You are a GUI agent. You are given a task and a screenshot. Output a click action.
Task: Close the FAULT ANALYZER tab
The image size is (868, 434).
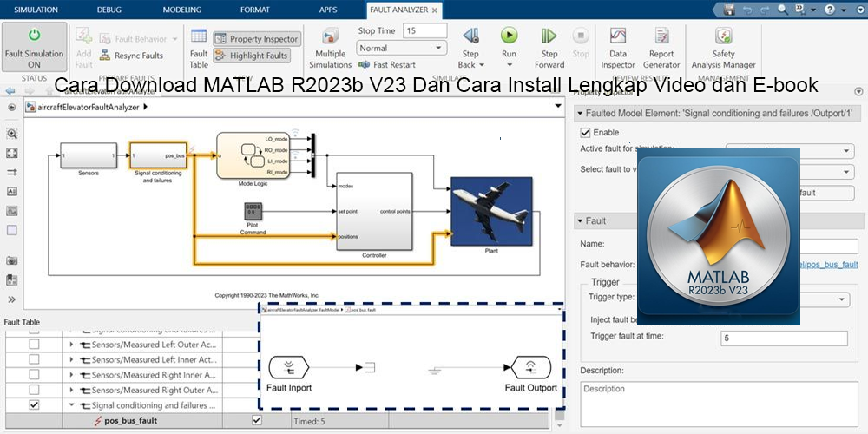pos(435,10)
